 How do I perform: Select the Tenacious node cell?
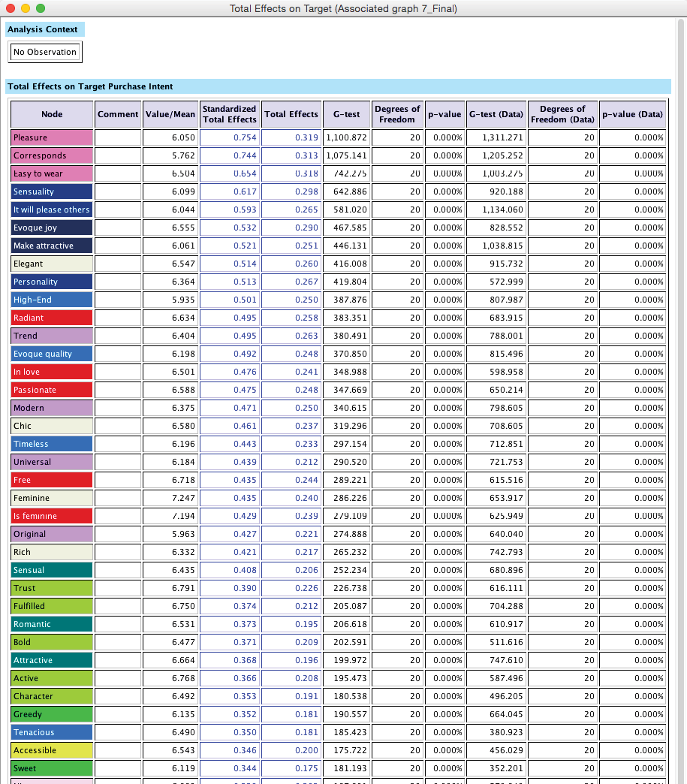coord(52,731)
